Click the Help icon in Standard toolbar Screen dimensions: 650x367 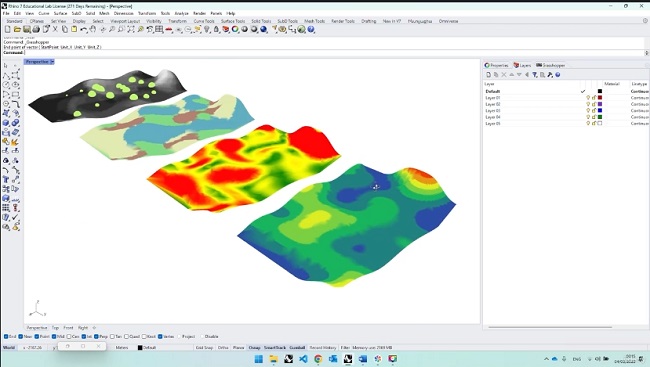pyautogui.click(x=311, y=29)
